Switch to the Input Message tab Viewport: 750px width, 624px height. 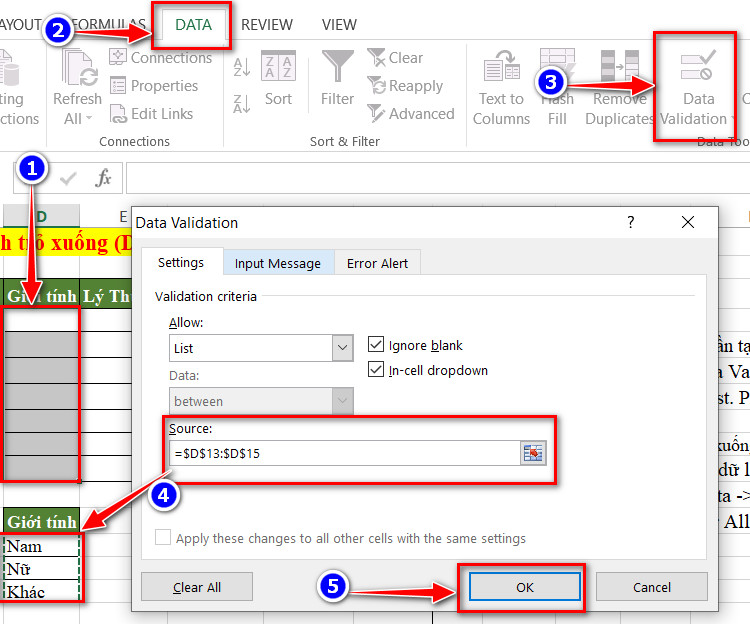tap(277, 263)
